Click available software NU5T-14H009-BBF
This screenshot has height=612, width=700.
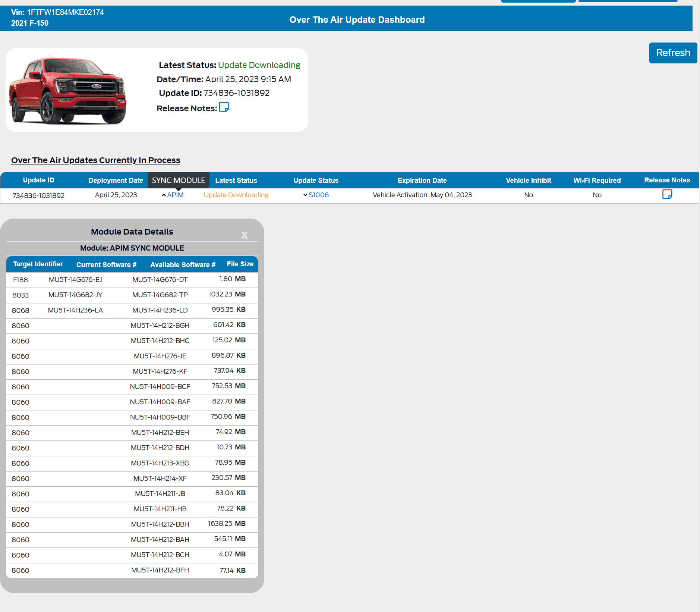(x=160, y=417)
